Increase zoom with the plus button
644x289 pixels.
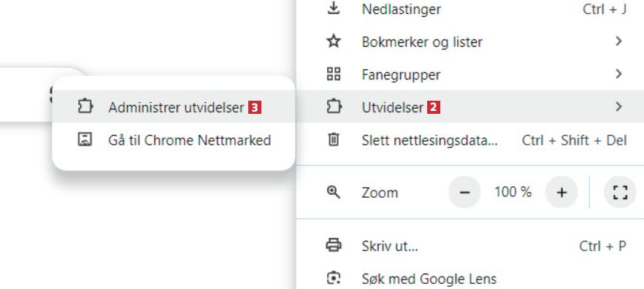(x=561, y=192)
